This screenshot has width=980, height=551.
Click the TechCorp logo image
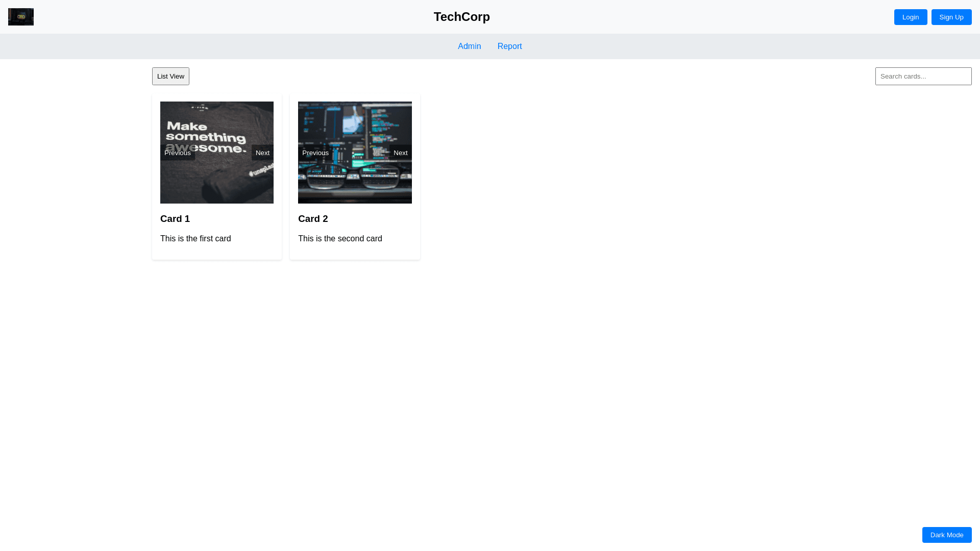tap(21, 17)
